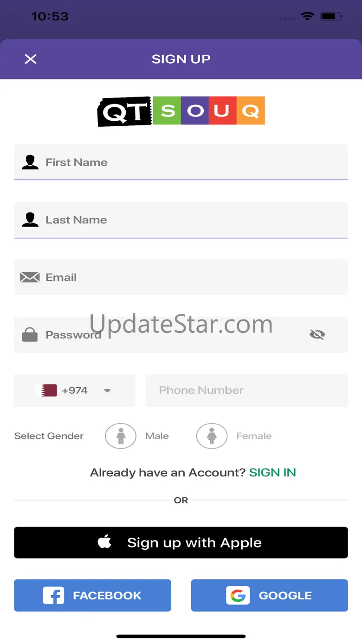Show password using the crossed eye icon
Image resolution: width=362 pixels, height=644 pixels.
click(x=317, y=334)
